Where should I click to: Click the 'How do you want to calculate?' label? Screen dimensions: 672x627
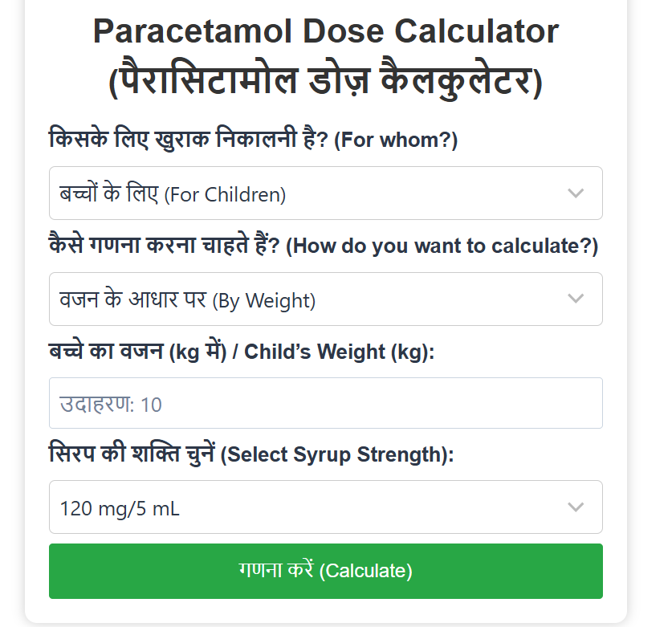[442, 246]
